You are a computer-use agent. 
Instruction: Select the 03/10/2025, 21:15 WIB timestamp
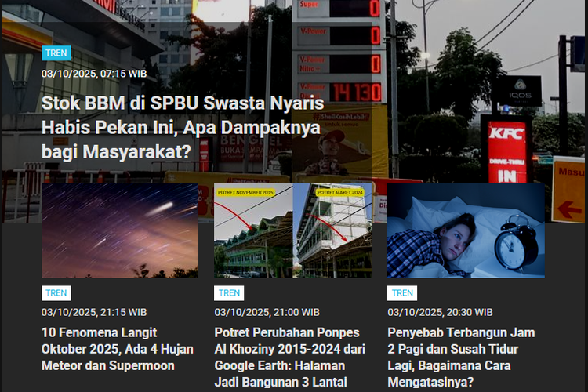pyautogui.click(x=94, y=312)
